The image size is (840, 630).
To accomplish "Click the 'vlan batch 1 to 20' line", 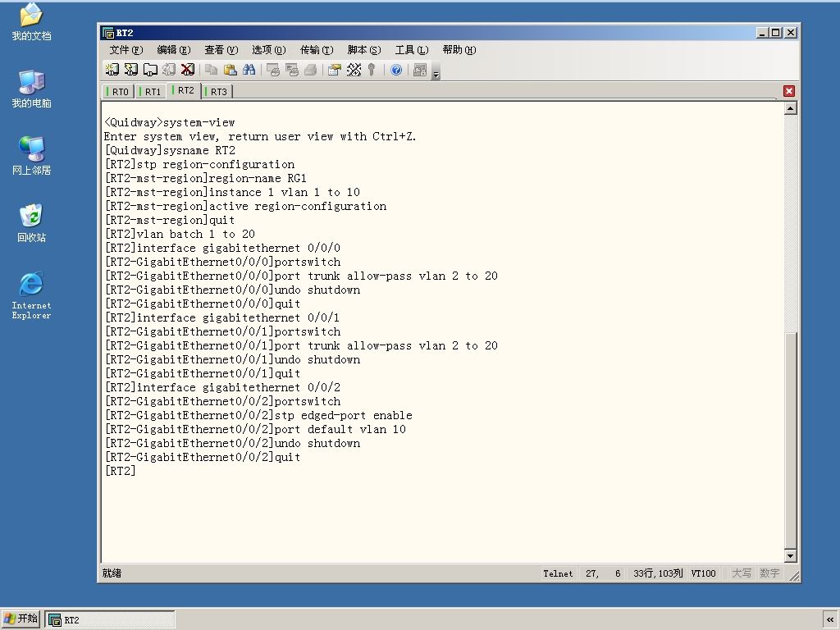I will pyautogui.click(x=180, y=234).
